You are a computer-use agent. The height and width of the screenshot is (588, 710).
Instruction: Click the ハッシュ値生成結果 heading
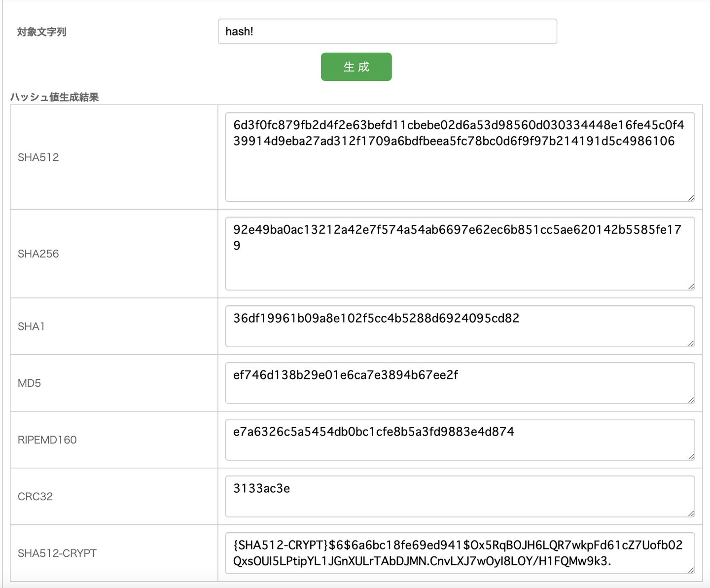pos(55,97)
